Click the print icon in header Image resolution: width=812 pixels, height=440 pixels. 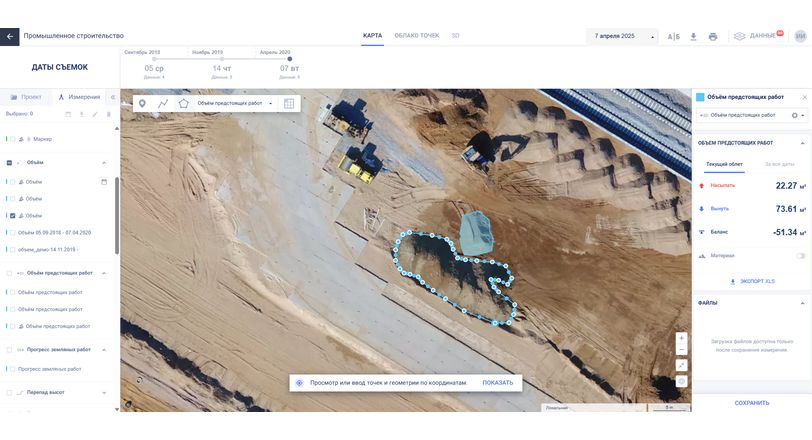[x=713, y=36]
